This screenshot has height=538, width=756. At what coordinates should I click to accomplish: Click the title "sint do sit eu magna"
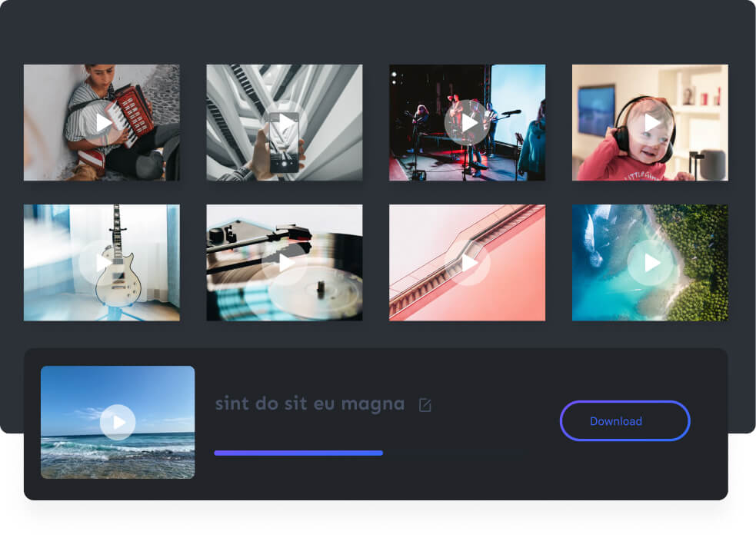[309, 403]
